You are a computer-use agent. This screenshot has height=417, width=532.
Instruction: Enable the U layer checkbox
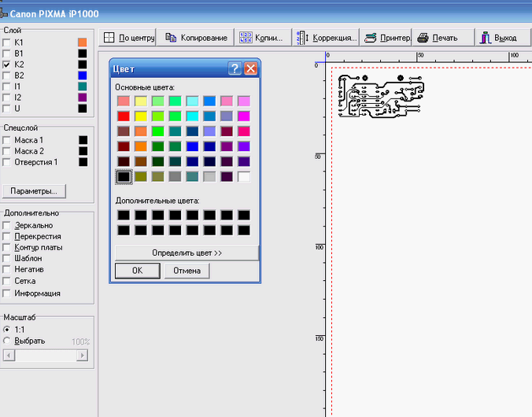click(x=6, y=109)
